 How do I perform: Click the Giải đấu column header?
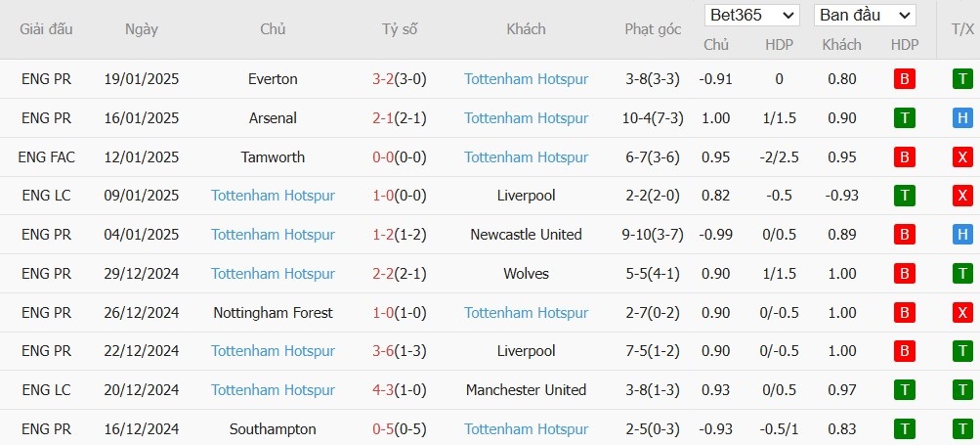point(46,29)
